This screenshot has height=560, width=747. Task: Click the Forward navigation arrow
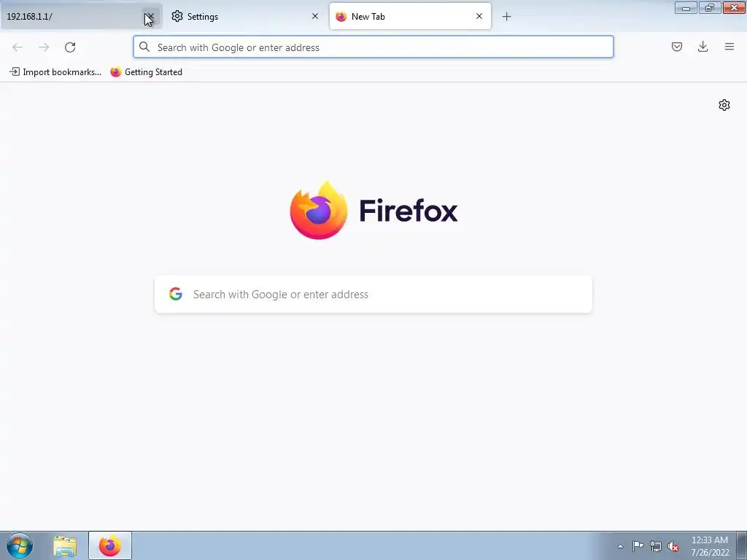coord(44,47)
